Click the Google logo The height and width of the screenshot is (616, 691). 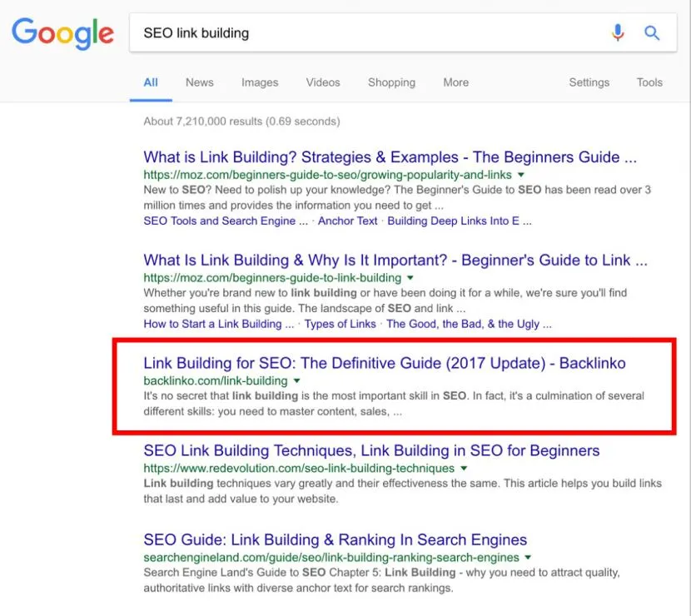pos(62,33)
